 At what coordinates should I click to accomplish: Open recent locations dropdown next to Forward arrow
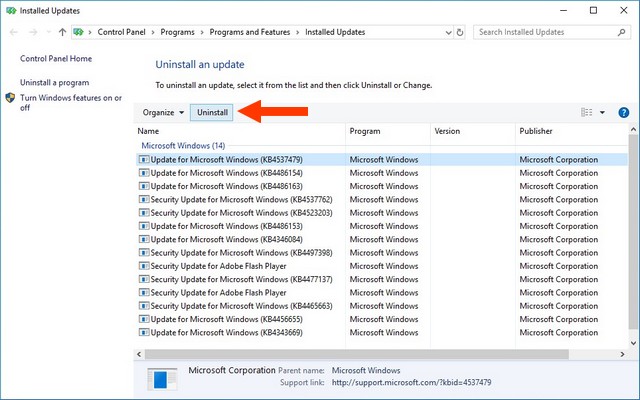(x=49, y=32)
